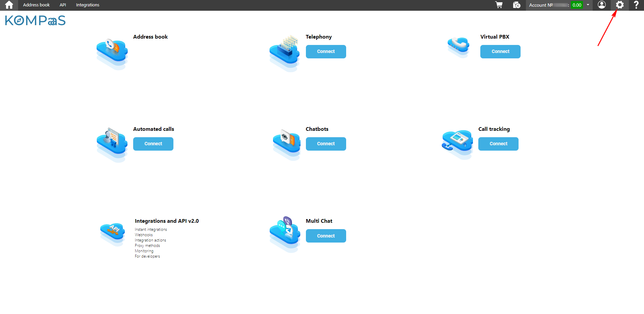The image size is (644, 314).
Task: Click the Automated calls heading
Action: coord(154,129)
